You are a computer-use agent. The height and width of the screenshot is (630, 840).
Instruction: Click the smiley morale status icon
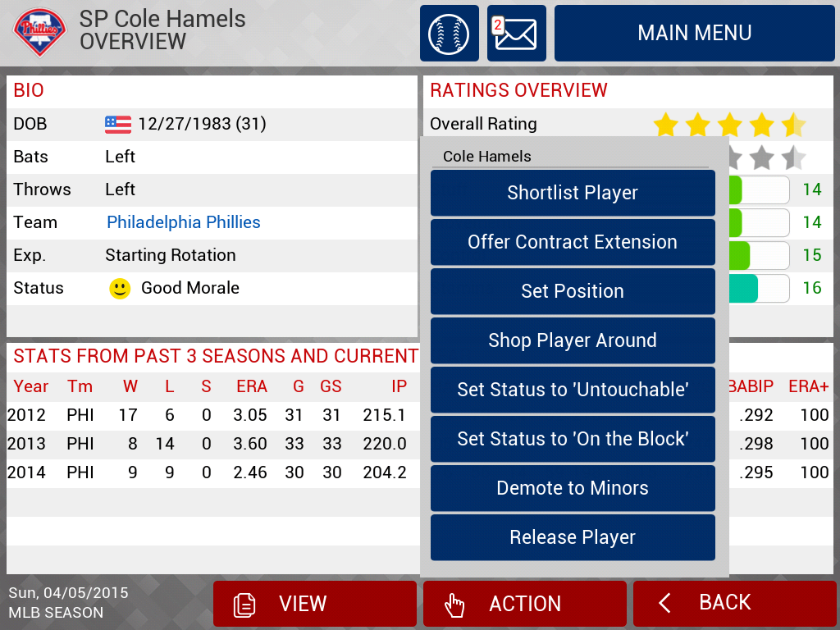120,289
